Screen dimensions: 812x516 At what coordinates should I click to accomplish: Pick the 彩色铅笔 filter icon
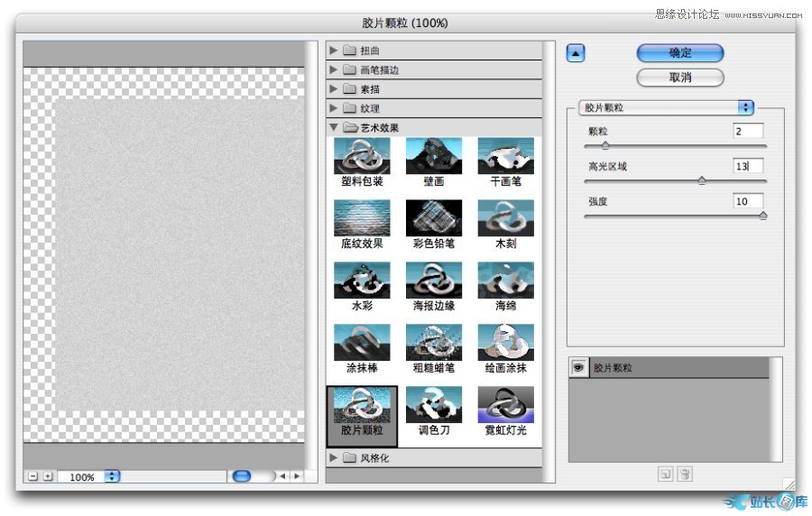click(433, 217)
